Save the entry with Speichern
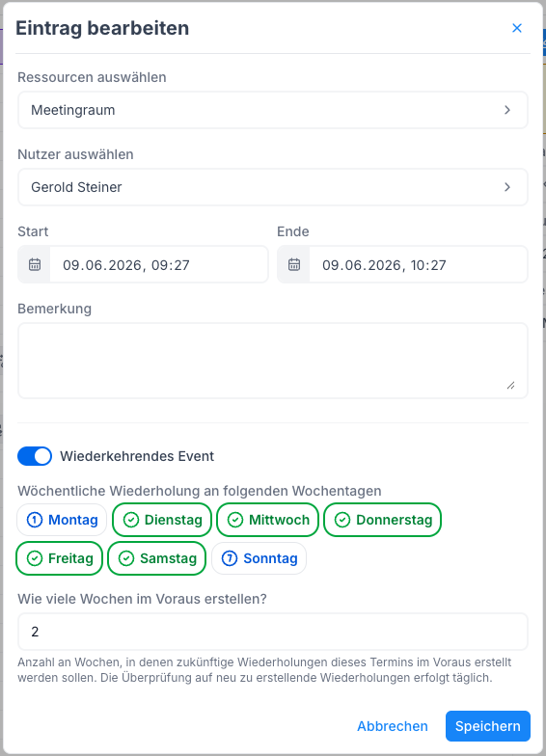Screen dimensions: 546x756 [488, 726]
